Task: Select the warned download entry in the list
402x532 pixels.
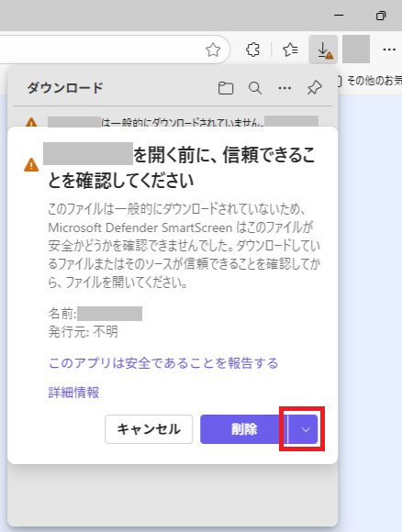Action: click(x=173, y=121)
